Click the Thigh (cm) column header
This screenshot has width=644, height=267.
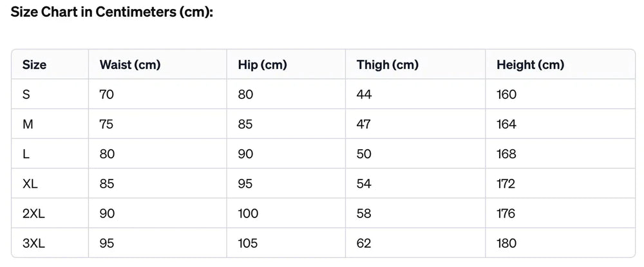(x=387, y=65)
